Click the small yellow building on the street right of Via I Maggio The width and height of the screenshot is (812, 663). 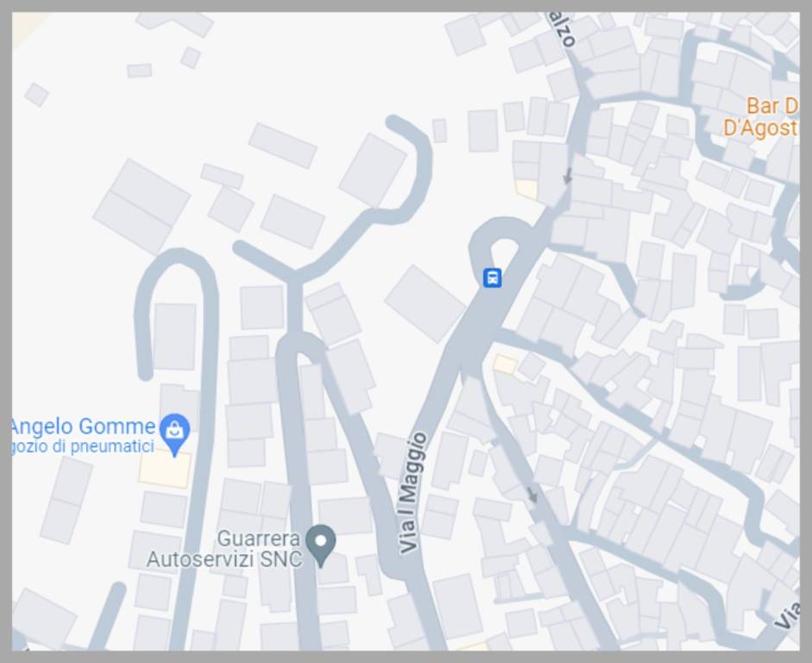[x=505, y=363]
